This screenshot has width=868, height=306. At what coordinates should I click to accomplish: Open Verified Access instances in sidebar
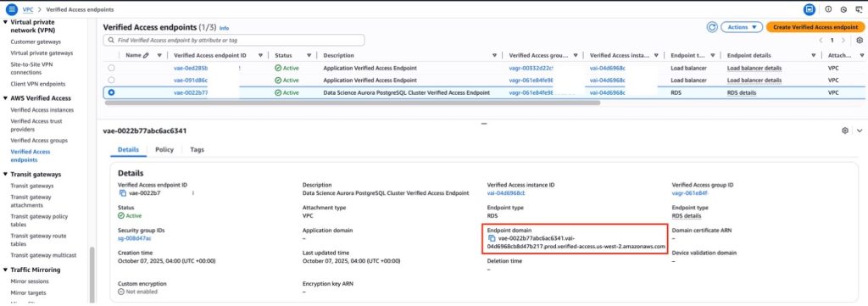click(x=42, y=110)
